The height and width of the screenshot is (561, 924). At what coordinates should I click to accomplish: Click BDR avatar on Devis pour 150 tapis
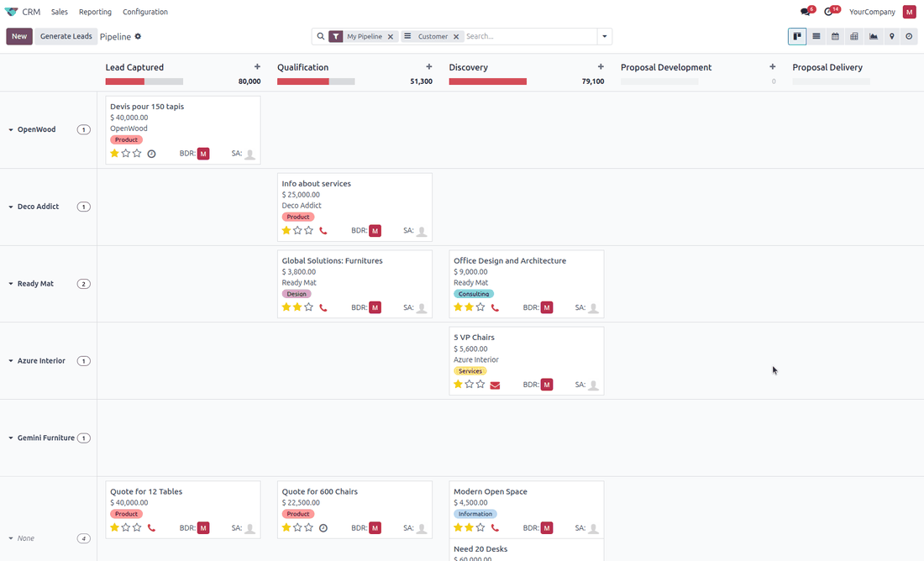tap(203, 154)
